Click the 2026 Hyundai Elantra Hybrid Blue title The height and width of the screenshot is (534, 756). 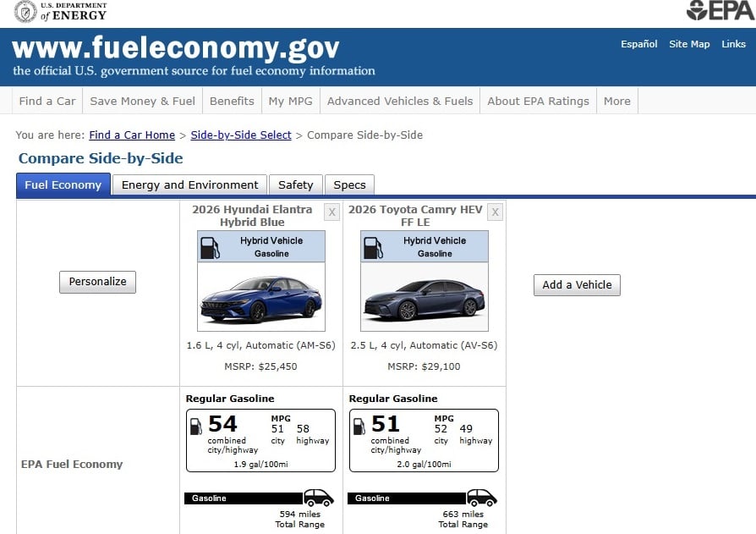(x=252, y=216)
